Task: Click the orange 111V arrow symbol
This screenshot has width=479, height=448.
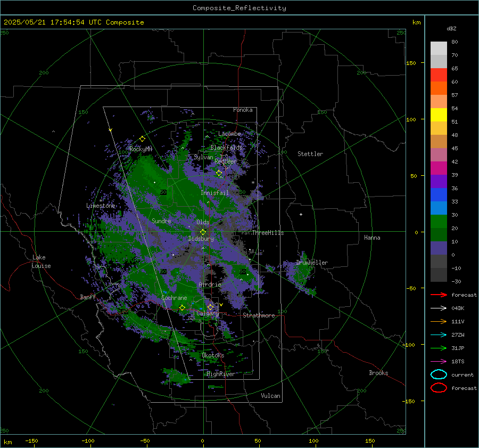Action: 439,321
